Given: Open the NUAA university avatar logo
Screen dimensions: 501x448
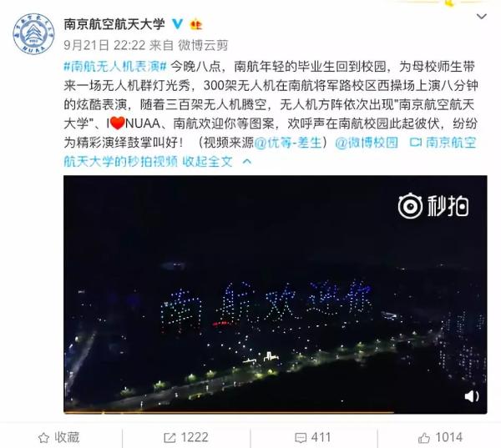Looking at the screenshot, I should pos(33,33).
